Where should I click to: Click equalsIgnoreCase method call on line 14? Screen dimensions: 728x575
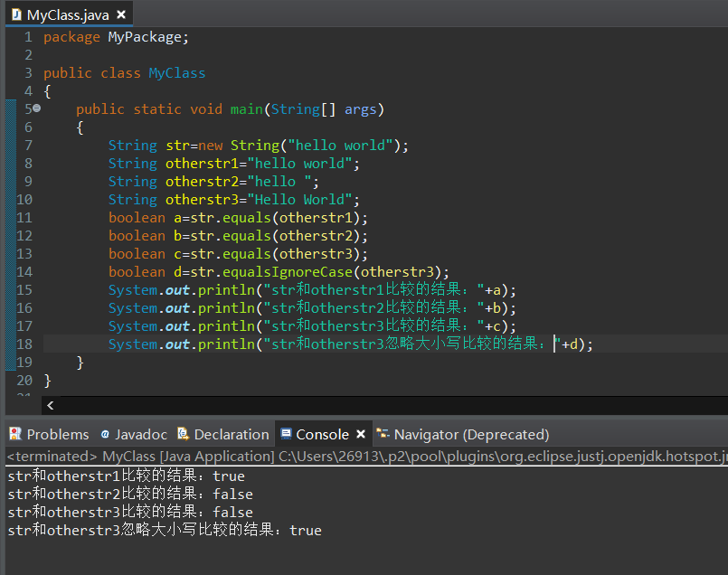tap(288, 272)
